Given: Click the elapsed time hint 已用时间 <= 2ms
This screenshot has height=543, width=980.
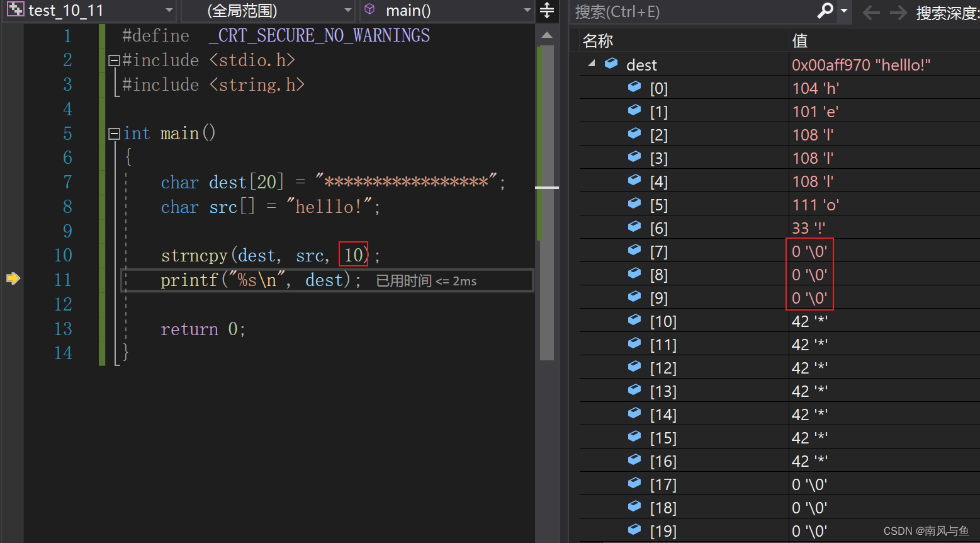Looking at the screenshot, I should point(426,281).
